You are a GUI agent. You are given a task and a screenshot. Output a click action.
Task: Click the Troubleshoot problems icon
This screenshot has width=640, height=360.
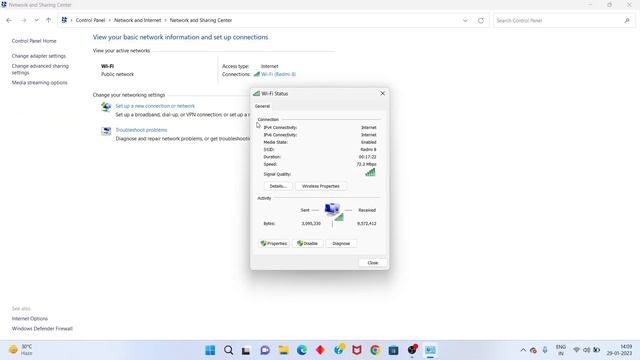point(106,131)
